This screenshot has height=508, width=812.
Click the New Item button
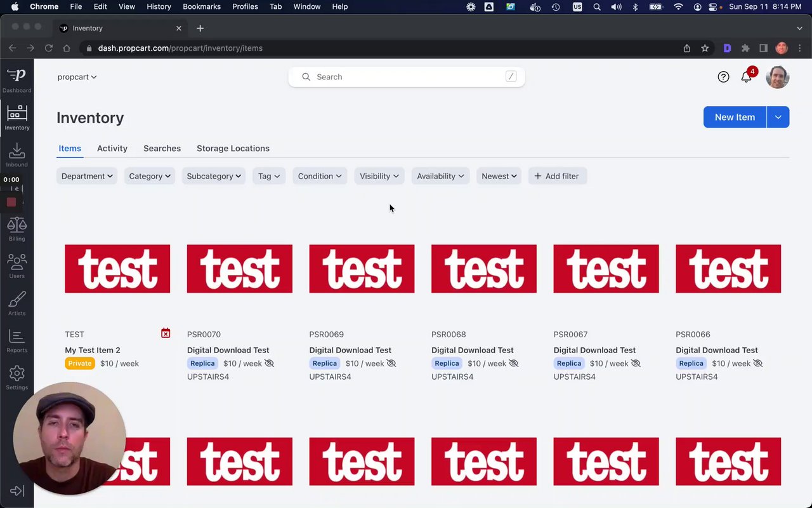click(735, 117)
